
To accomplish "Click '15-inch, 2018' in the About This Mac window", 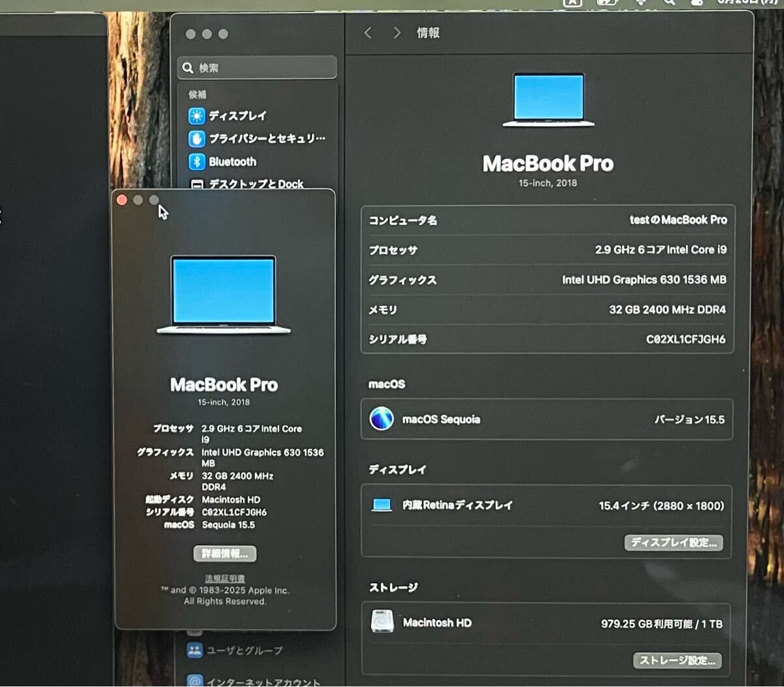I will pyautogui.click(x=224, y=402).
